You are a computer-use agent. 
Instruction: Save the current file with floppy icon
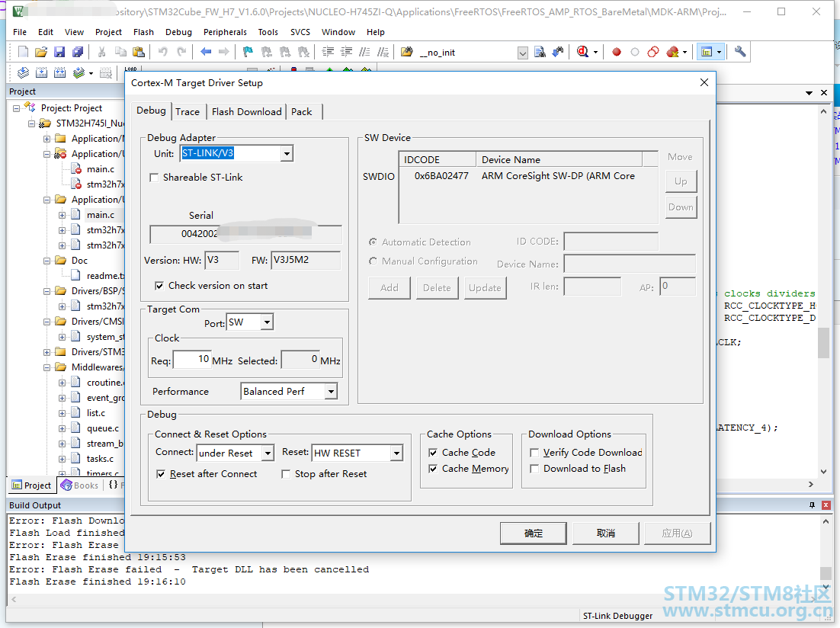click(x=59, y=52)
